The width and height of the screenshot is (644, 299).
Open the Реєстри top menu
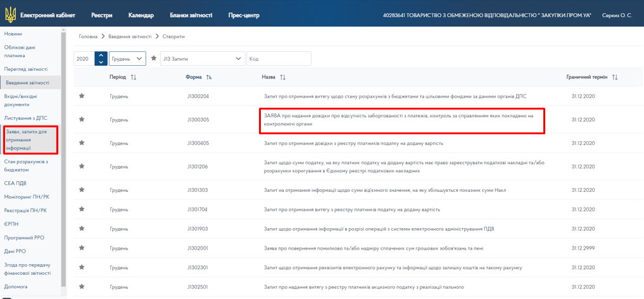click(x=102, y=15)
